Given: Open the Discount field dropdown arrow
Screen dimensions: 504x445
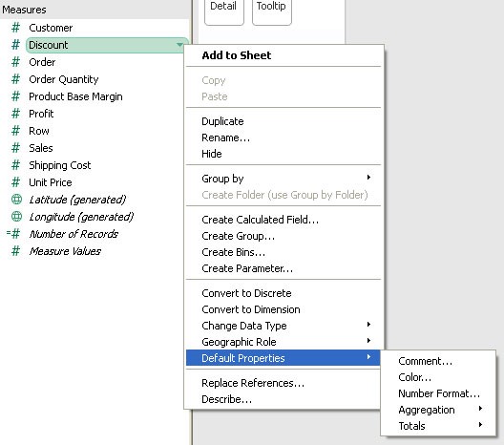Looking at the screenshot, I should [179, 45].
